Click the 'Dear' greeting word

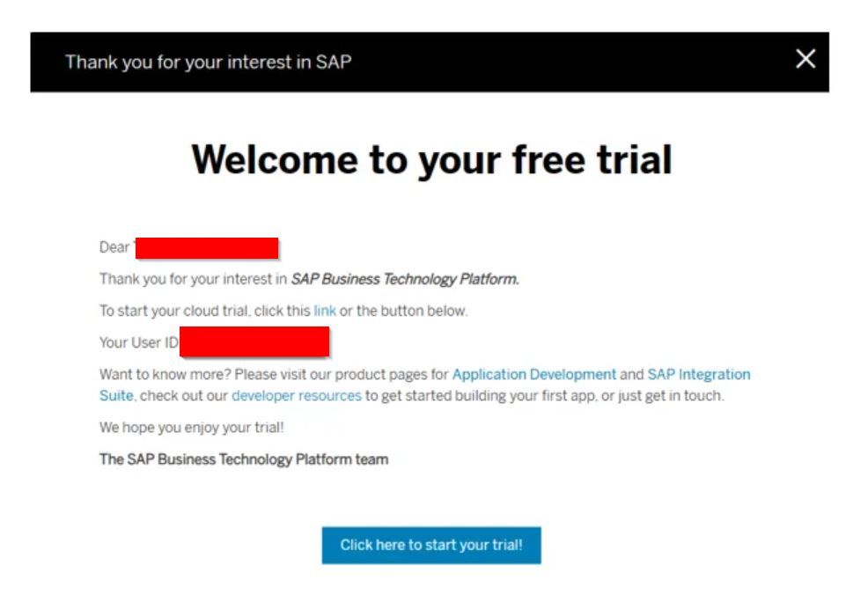coord(114,247)
